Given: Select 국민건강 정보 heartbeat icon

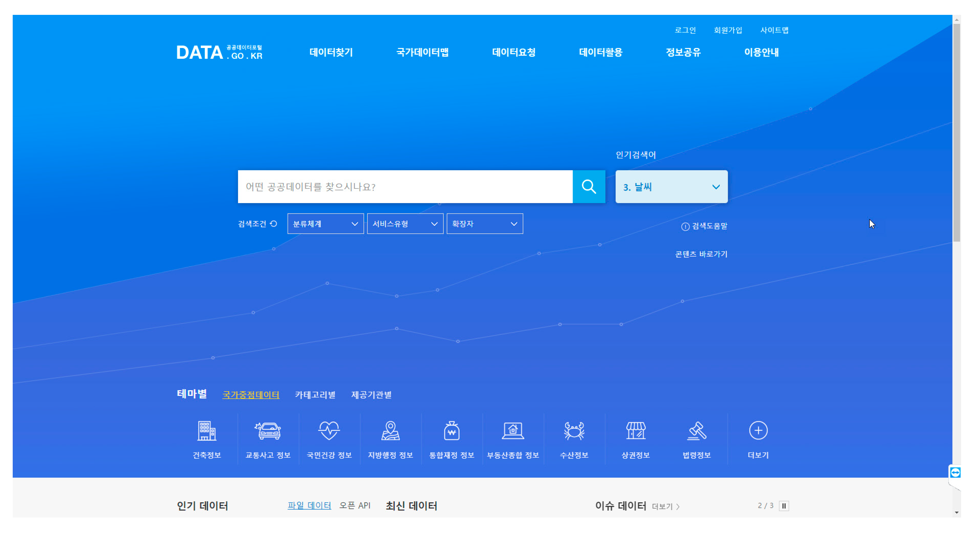Looking at the screenshot, I should click(x=329, y=431).
